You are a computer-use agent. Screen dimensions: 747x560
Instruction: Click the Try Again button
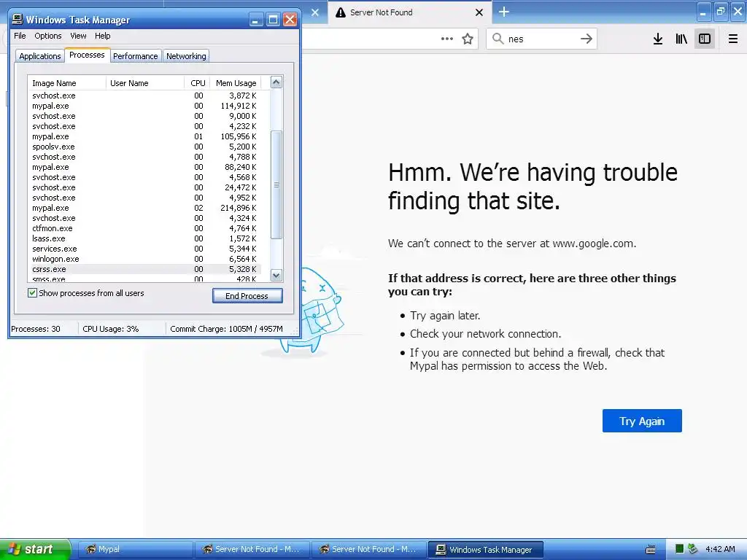(642, 421)
